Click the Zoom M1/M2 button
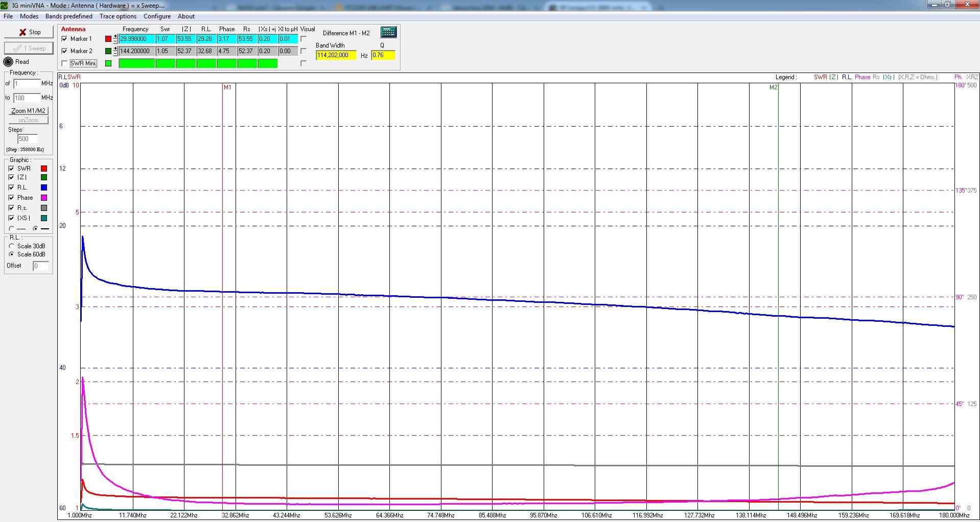980x522 pixels. 29,110
